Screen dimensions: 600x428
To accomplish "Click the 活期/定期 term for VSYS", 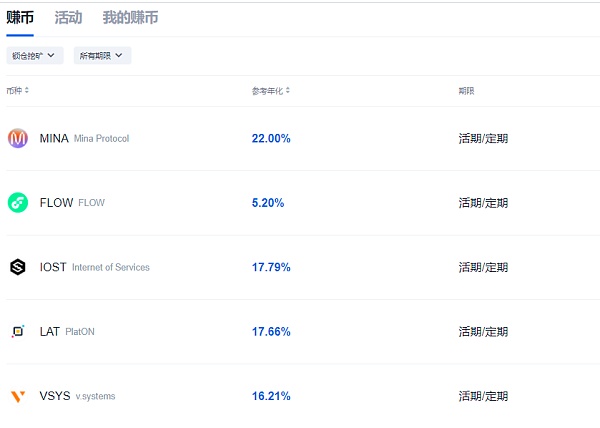I will pyautogui.click(x=483, y=396).
